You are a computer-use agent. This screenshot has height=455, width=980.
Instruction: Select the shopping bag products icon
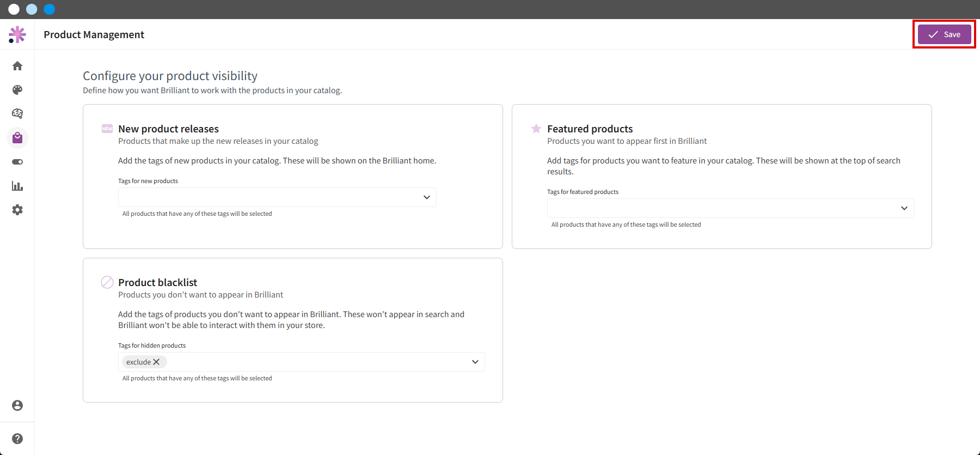[x=17, y=138]
